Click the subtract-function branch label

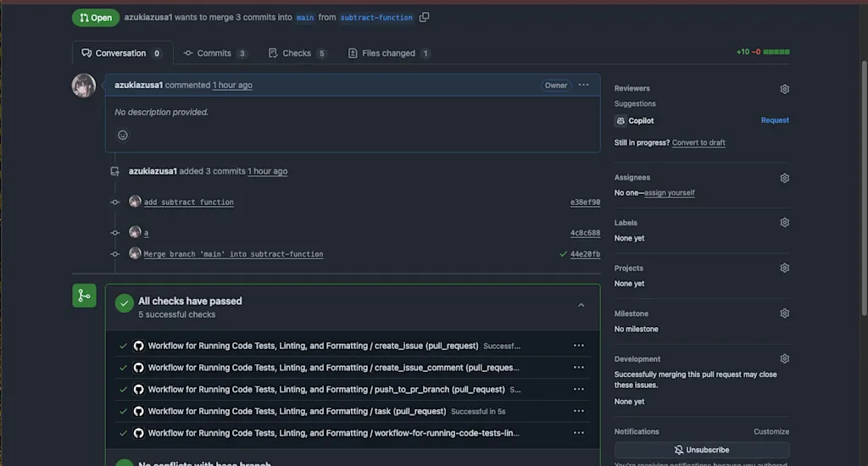point(376,18)
